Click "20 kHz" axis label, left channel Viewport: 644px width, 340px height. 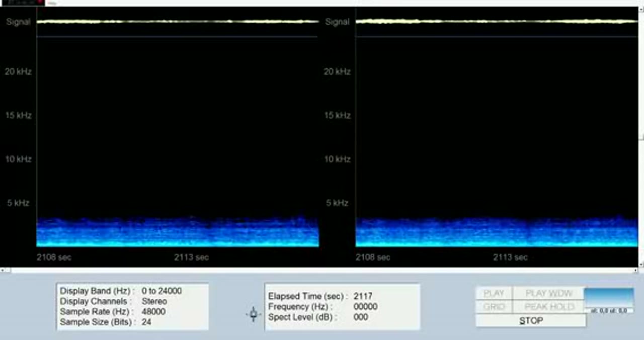18,72
